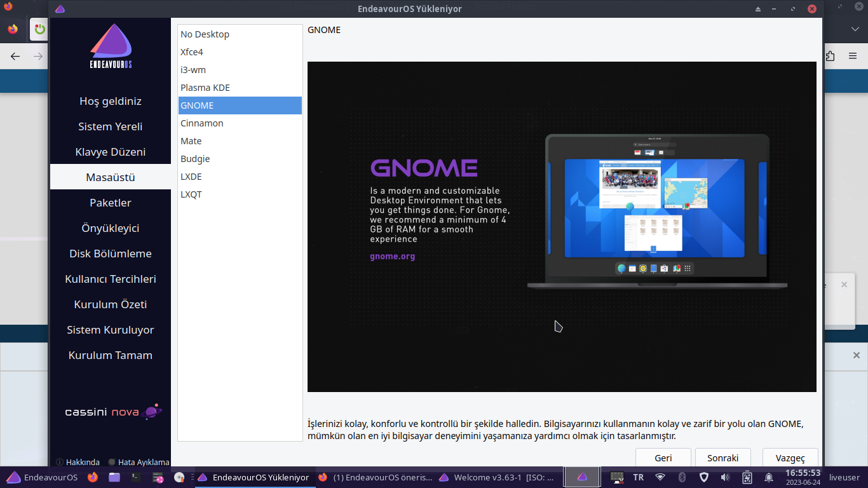Switch to the EndeavourOS öneris… Firefox taskbar window
The height and width of the screenshot is (488, 868).
click(375, 477)
